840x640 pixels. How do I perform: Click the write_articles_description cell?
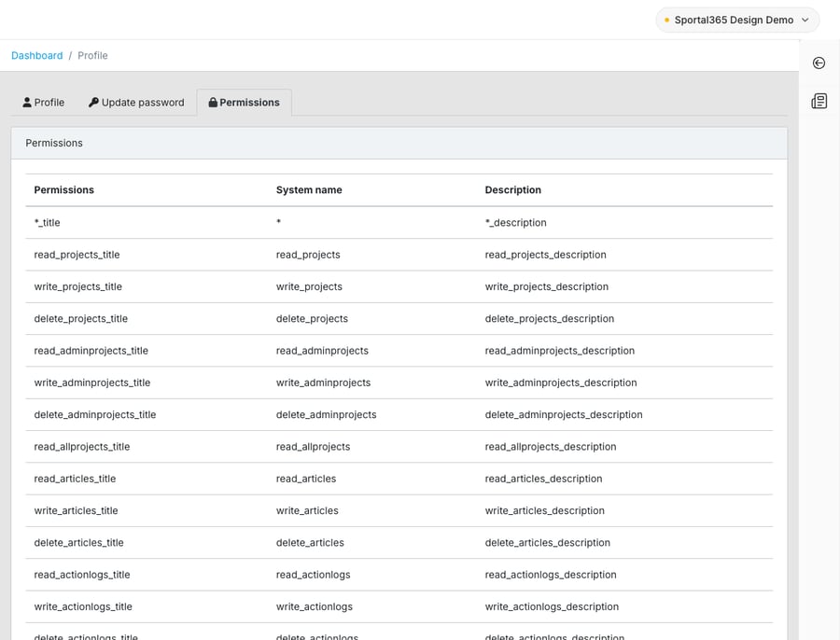point(624,511)
